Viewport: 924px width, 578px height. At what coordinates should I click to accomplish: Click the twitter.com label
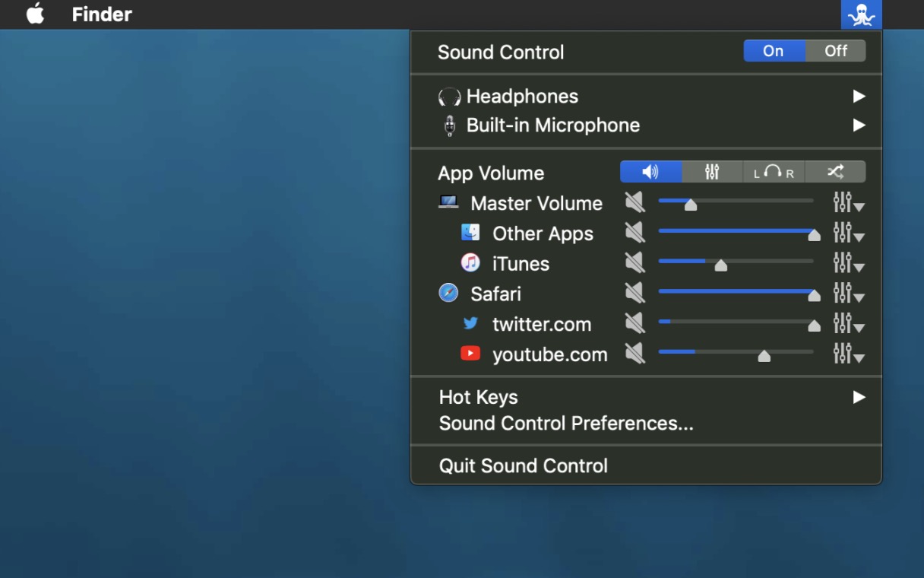pos(542,324)
